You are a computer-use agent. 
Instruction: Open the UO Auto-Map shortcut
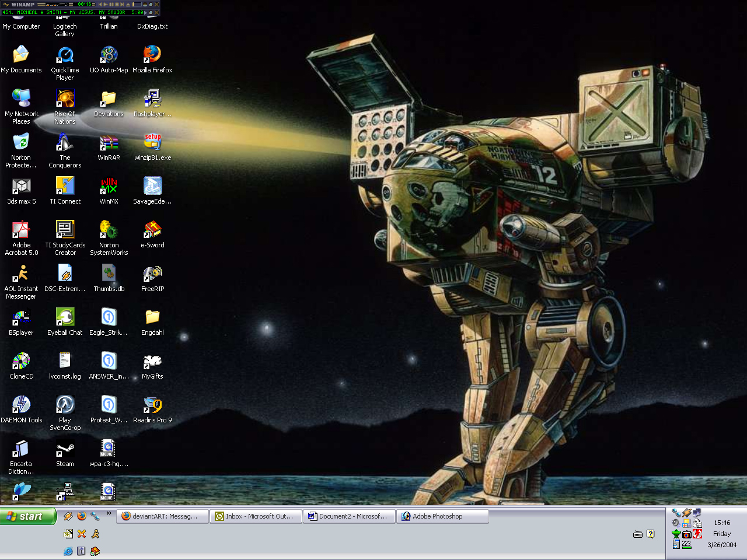[x=109, y=60]
